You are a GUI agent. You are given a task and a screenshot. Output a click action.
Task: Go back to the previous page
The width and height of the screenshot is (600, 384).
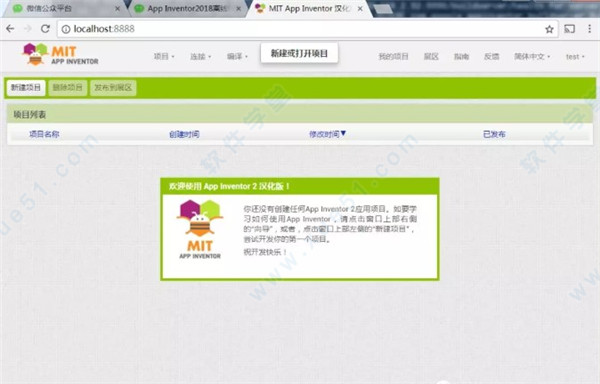(10, 29)
